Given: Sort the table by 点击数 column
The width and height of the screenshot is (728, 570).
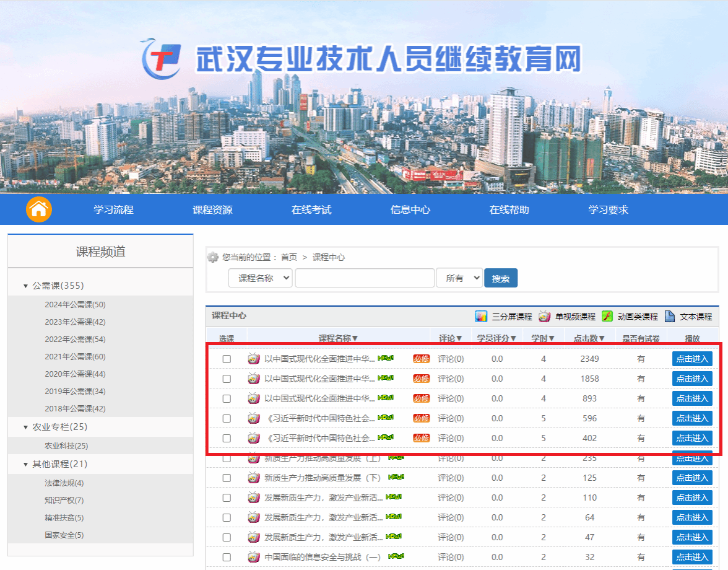Looking at the screenshot, I should 589,338.
